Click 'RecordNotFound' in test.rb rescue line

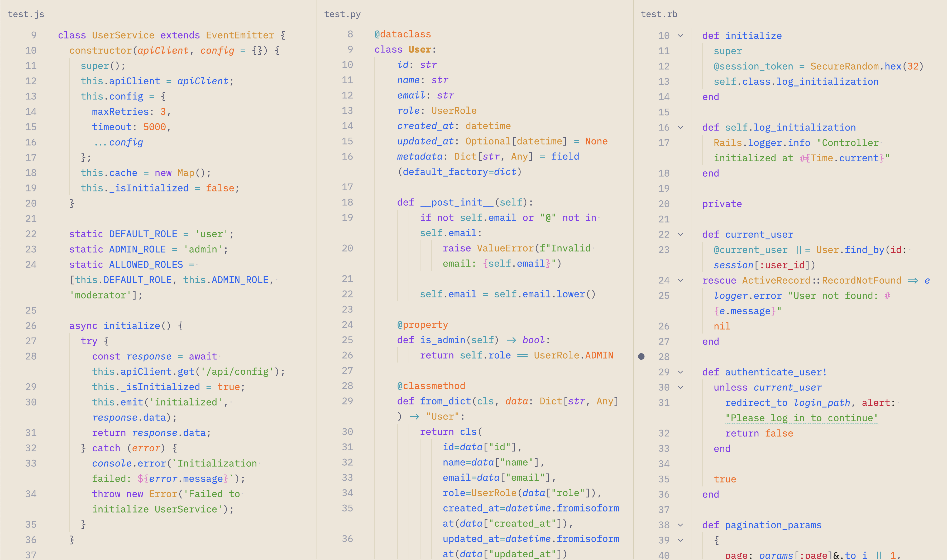tap(862, 280)
